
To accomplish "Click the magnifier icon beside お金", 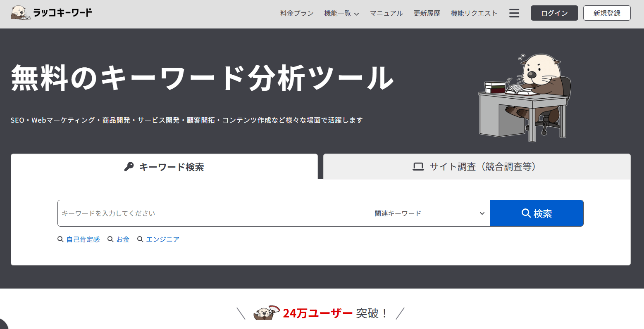I will tap(110, 239).
